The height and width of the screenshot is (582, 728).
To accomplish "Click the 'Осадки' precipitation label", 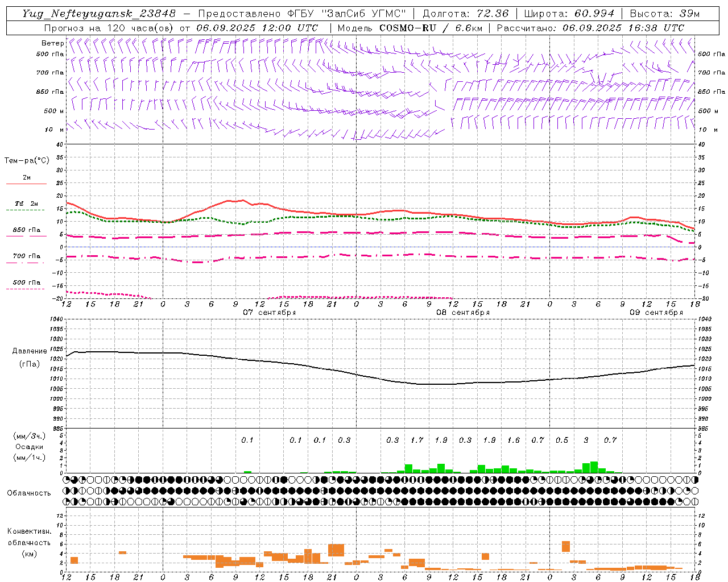I will [29, 447].
